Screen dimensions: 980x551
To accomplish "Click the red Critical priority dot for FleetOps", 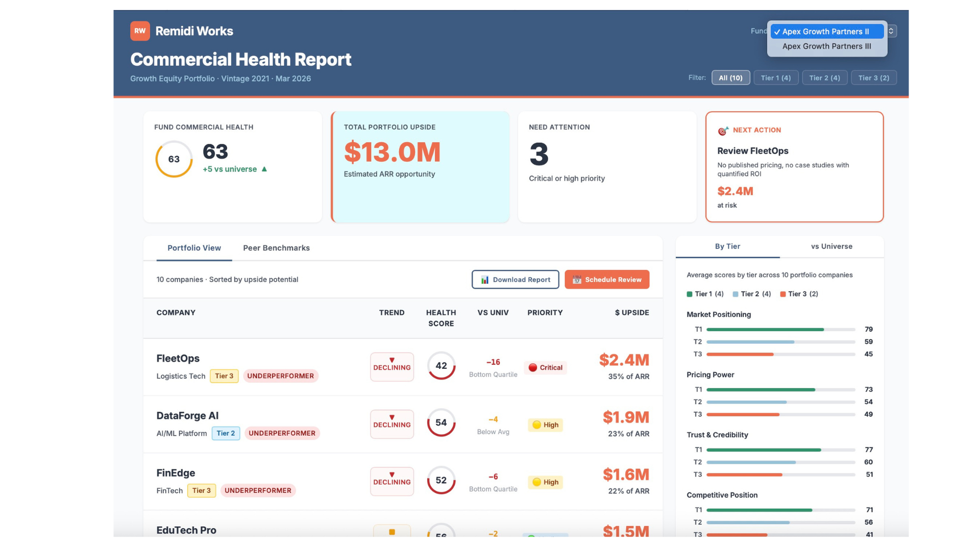I will click(x=533, y=367).
